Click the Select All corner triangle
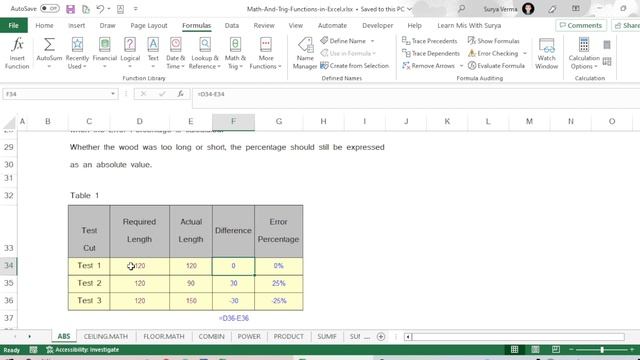640x360 pixels. [x=9, y=122]
